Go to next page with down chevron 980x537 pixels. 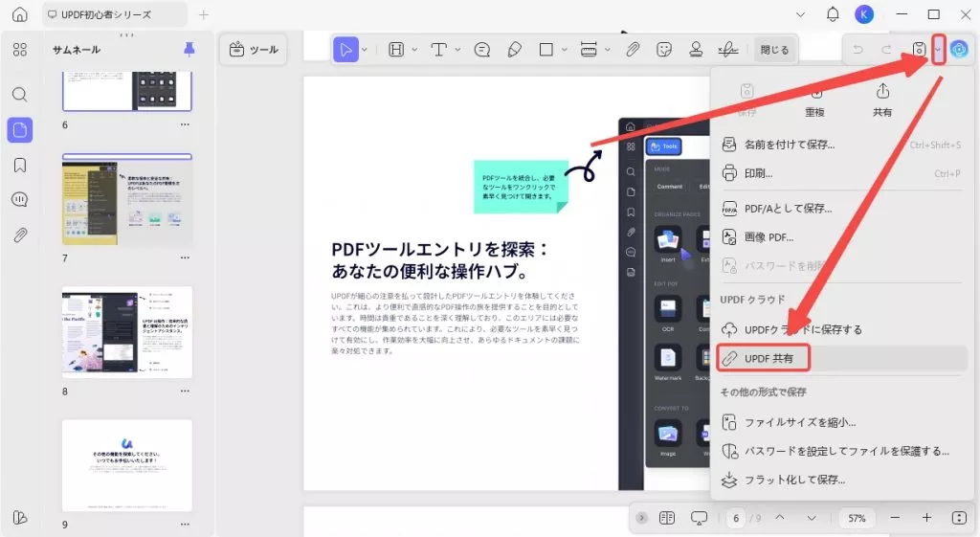[812, 518]
